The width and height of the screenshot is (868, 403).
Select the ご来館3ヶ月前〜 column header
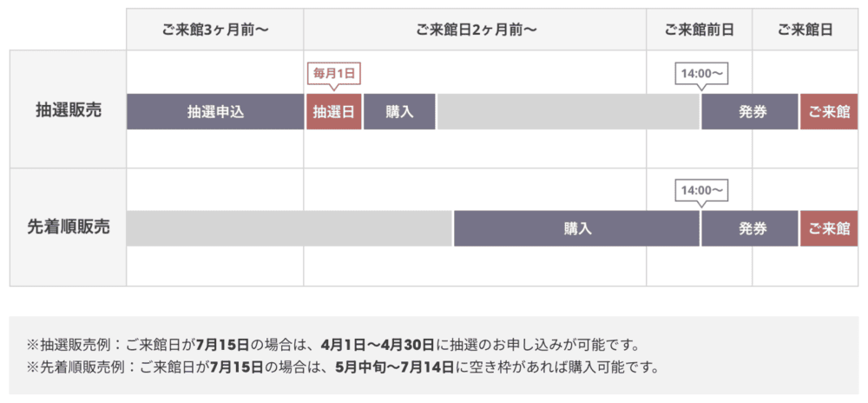pyautogui.click(x=214, y=30)
